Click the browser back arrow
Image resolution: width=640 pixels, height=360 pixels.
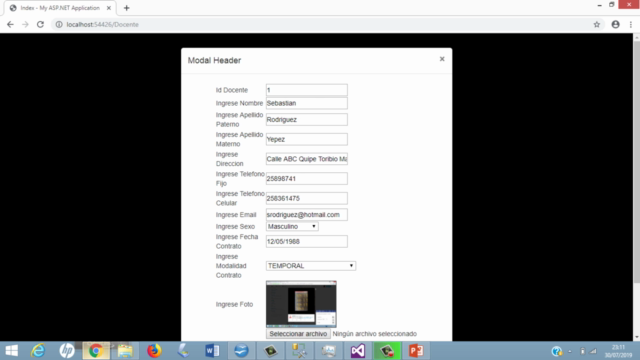(x=10, y=24)
